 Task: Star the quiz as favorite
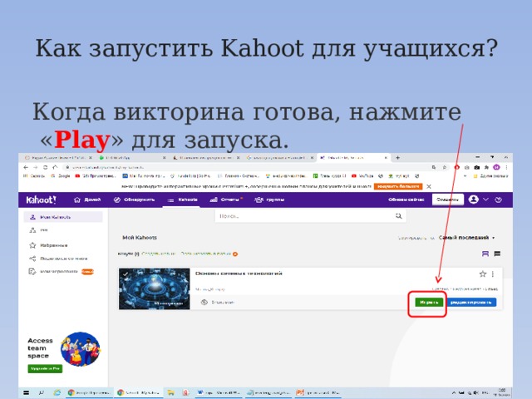pyautogui.click(x=482, y=273)
